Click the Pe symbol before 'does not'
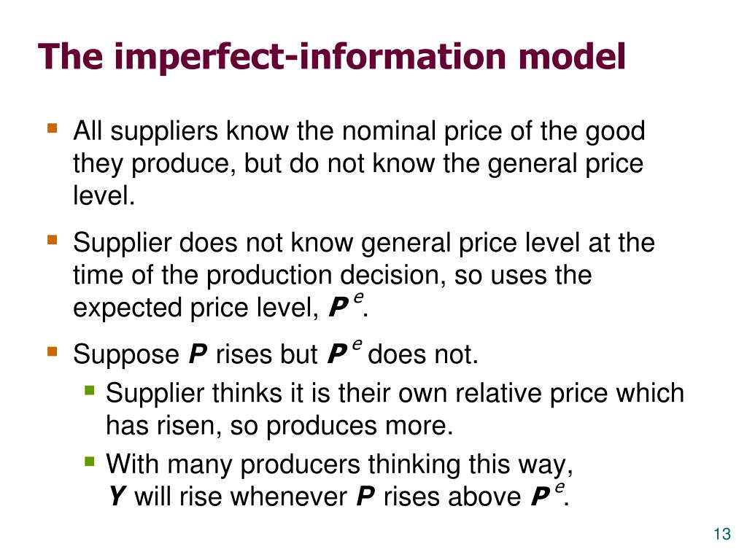This screenshot has width=747, height=560. tap(345, 351)
